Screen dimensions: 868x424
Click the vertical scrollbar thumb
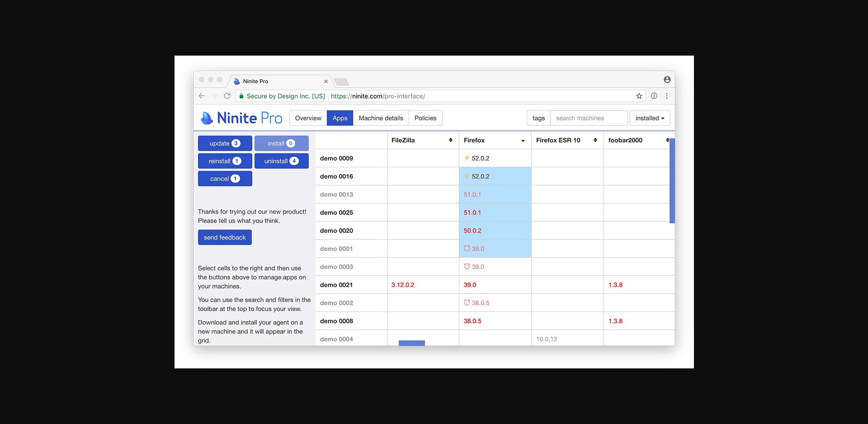click(672, 181)
